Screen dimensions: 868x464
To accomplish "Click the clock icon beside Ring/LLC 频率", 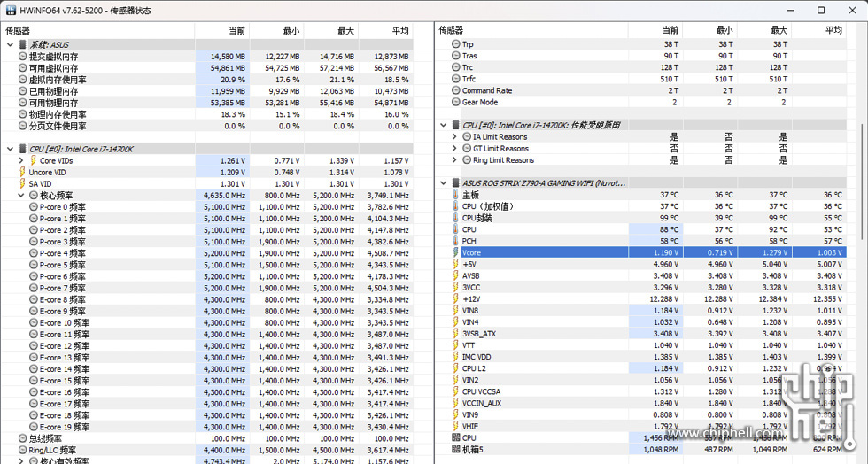I will point(23,450).
